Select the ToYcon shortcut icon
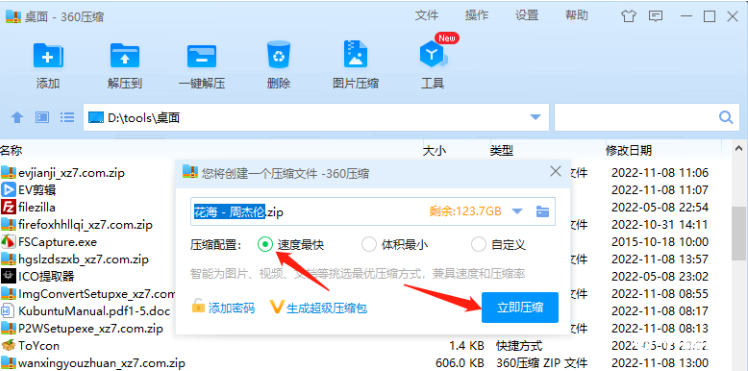748x371 pixels. coord(8,345)
